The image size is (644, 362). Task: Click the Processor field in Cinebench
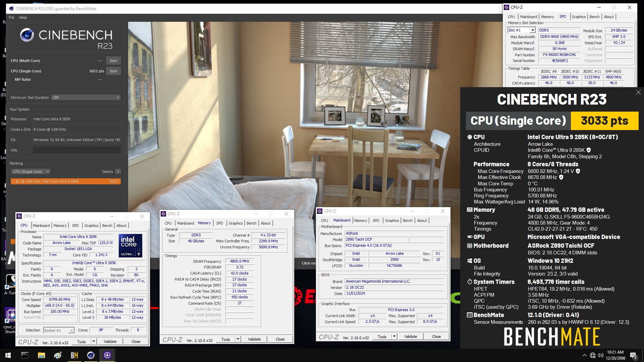(x=77, y=119)
